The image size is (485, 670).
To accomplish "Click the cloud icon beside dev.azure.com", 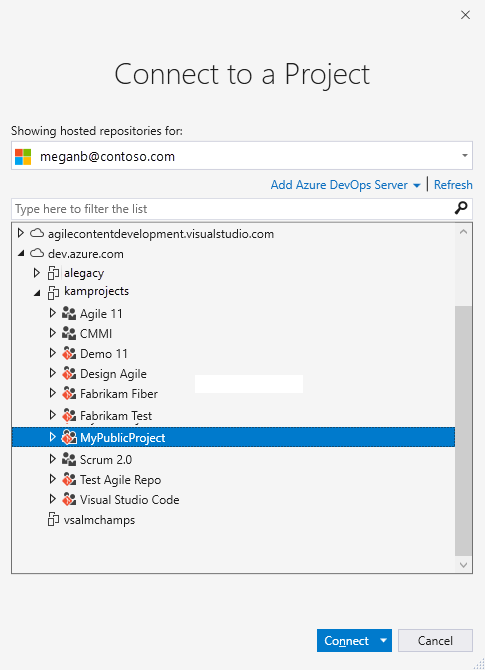I will 37,253.
